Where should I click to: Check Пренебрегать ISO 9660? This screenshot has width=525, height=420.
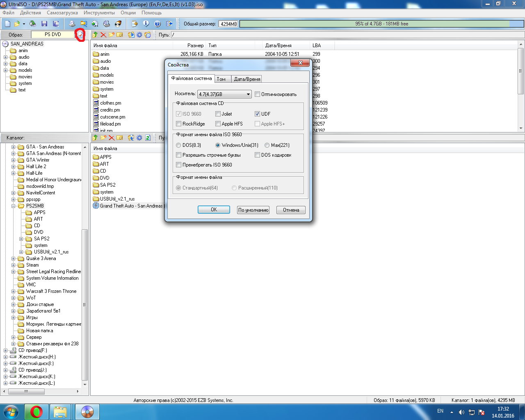pos(178,165)
